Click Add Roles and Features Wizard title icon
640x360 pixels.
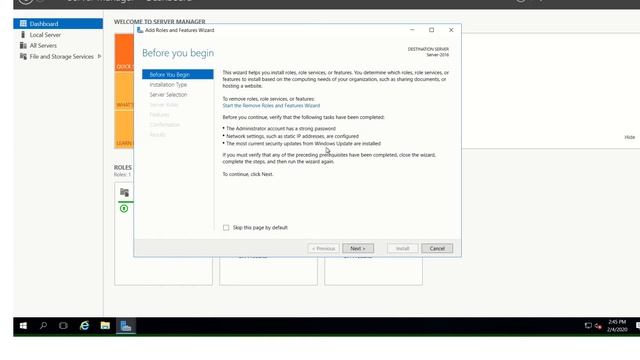140,30
